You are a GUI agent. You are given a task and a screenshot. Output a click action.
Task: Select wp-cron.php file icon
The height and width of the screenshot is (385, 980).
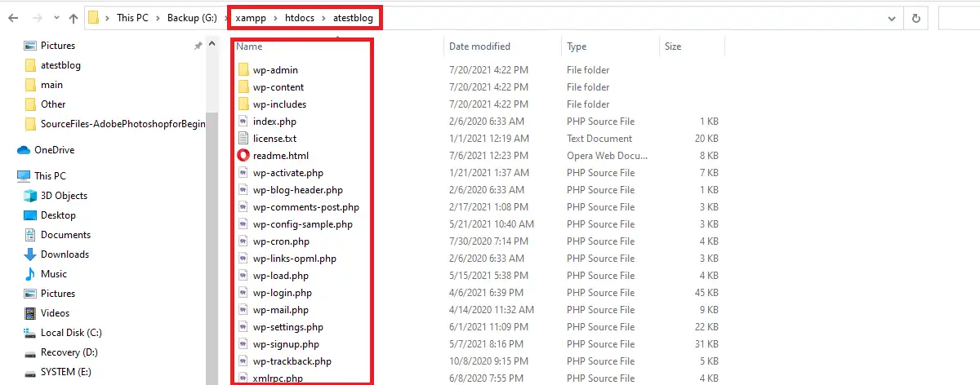[243, 241]
